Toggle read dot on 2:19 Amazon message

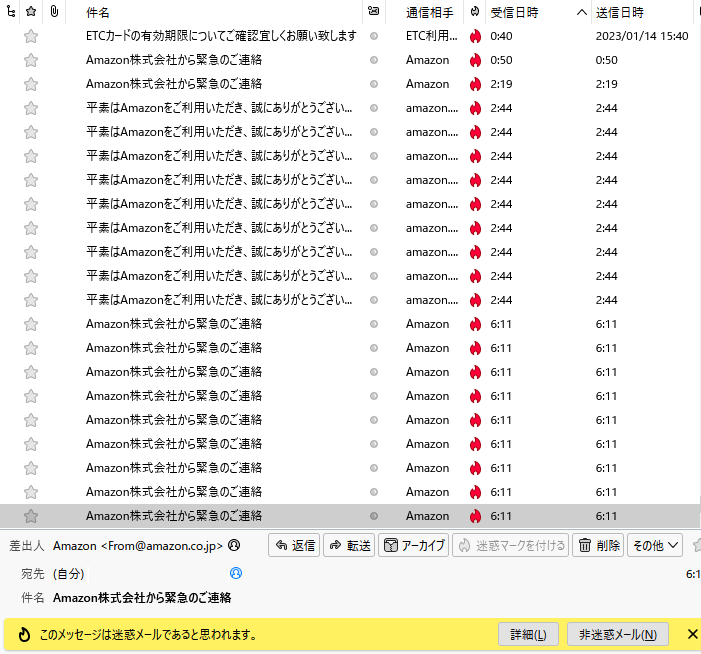point(374,84)
